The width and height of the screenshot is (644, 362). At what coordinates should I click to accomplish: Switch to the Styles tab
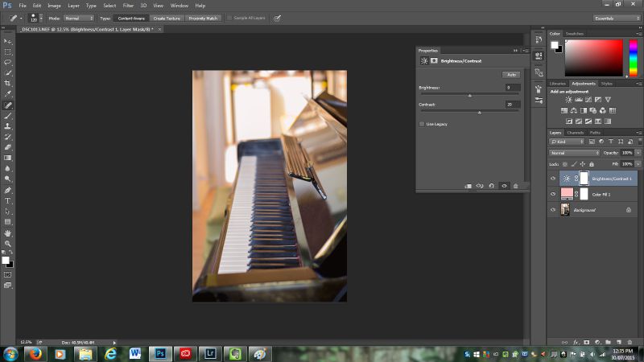(607, 84)
